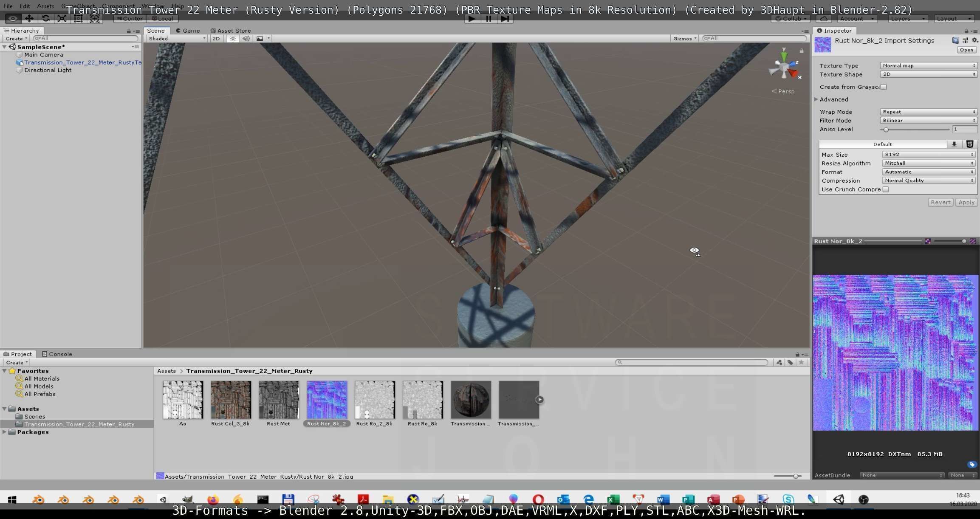The width and height of the screenshot is (980, 519).
Task: Select the Scale tool in toolbar
Action: (x=62, y=19)
